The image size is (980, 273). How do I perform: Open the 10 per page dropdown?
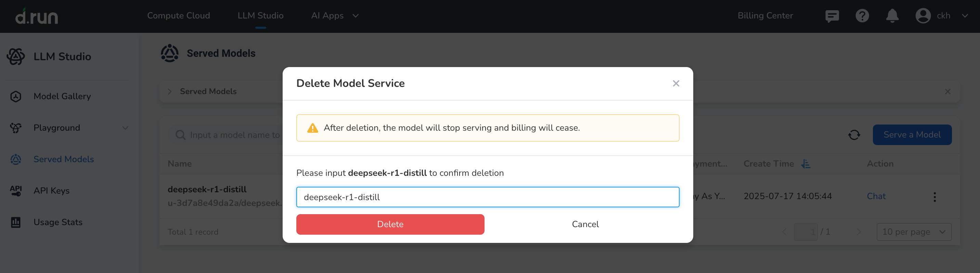(x=914, y=232)
